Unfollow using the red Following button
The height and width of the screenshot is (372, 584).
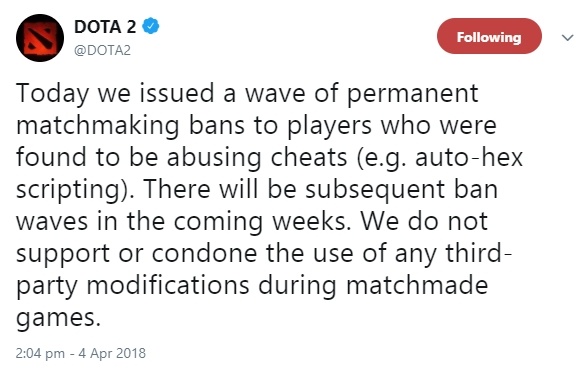[489, 36]
